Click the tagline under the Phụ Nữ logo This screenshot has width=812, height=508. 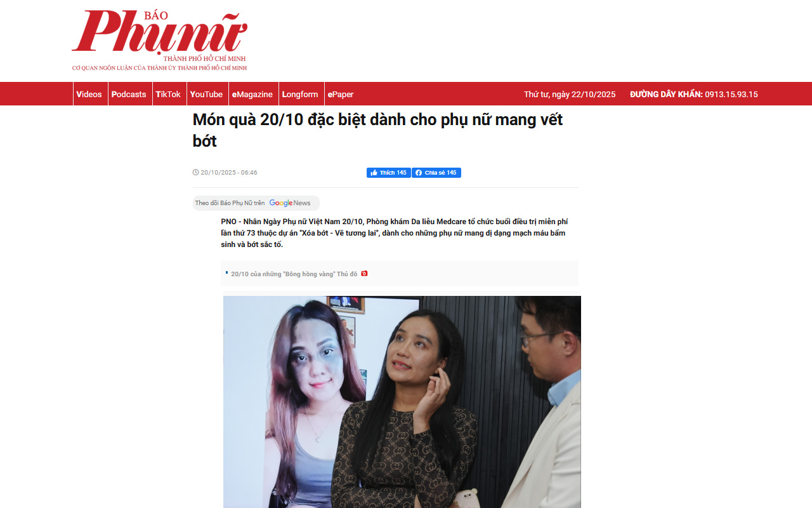click(x=159, y=68)
